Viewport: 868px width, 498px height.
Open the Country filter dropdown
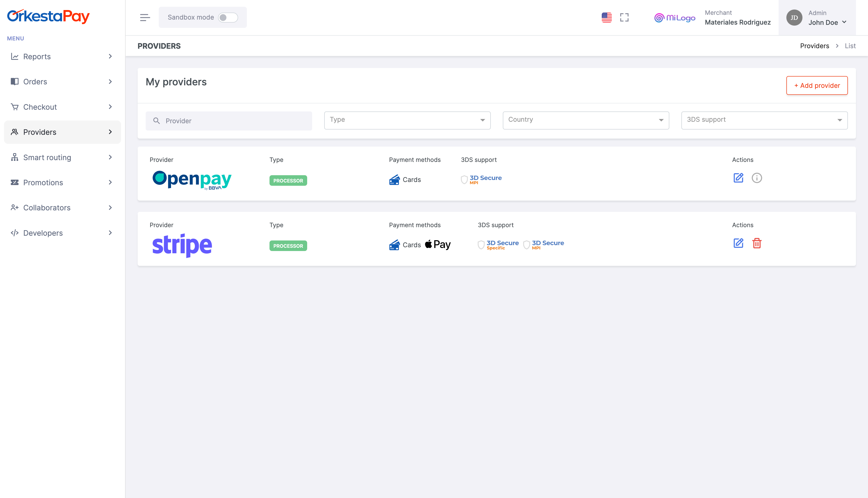(586, 120)
